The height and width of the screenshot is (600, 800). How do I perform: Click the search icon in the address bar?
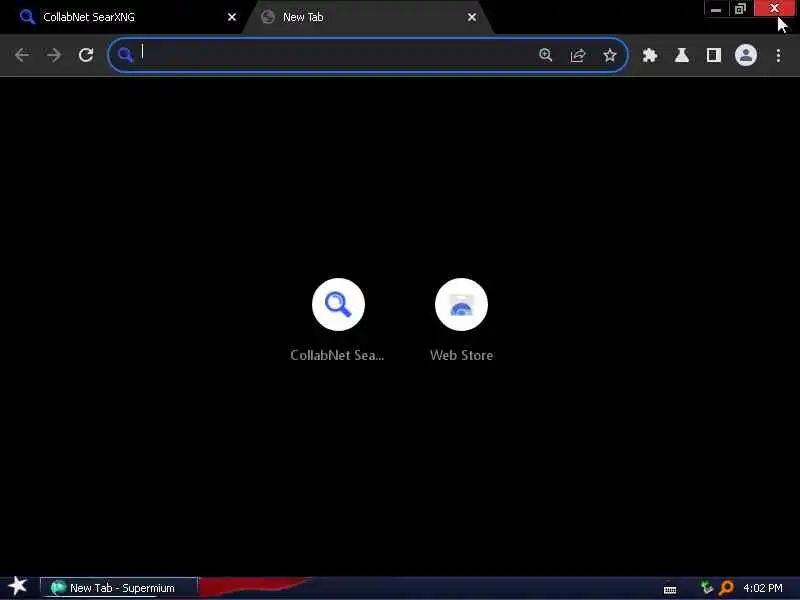click(x=125, y=55)
